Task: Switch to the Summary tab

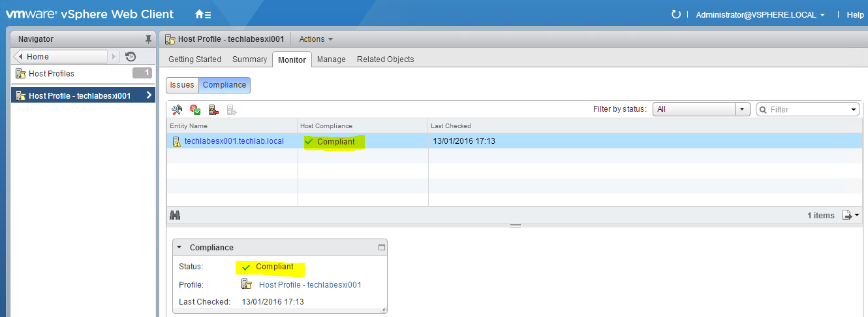Action: [249, 59]
